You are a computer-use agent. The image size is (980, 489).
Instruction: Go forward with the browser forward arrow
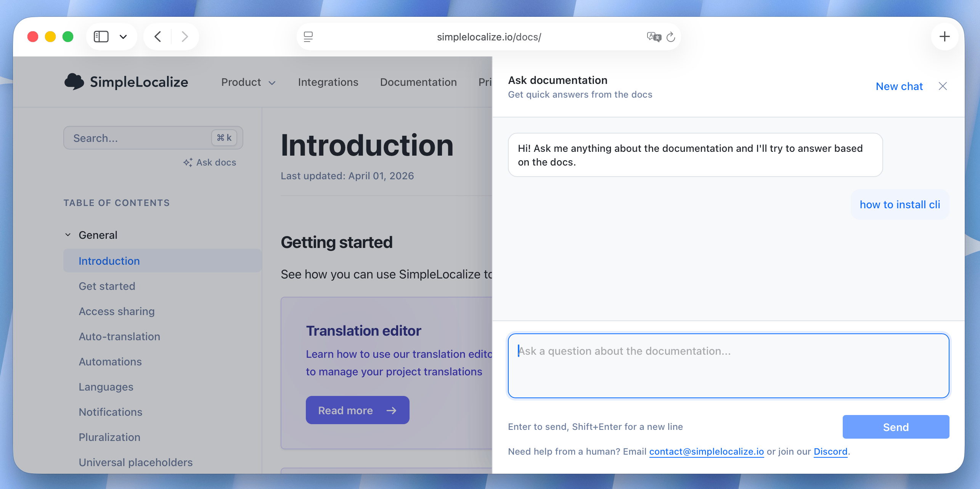(x=185, y=37)
